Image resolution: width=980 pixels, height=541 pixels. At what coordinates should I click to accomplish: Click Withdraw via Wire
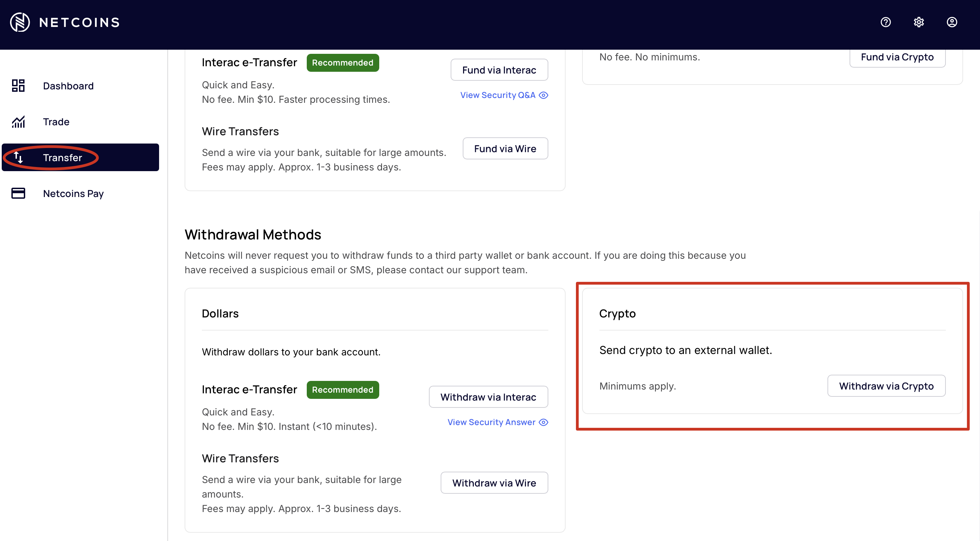pyautogui.click(x=494, y=482)
